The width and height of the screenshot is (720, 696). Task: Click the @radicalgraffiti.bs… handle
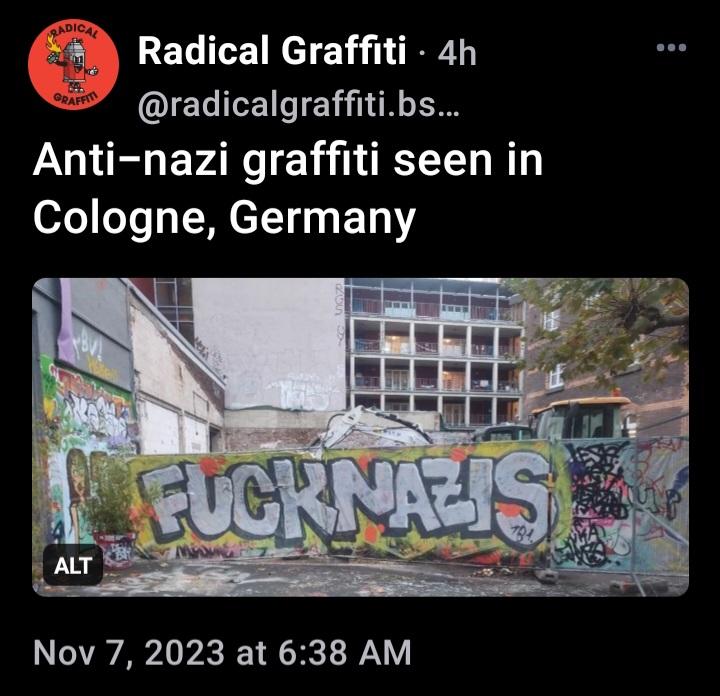tap(298, 106)
